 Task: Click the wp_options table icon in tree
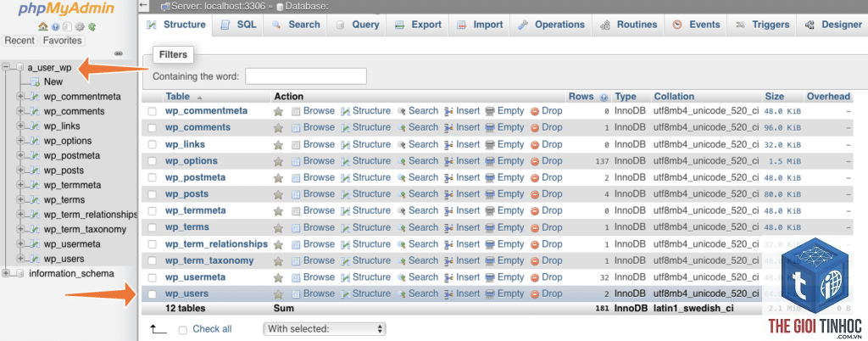[35, 141]
